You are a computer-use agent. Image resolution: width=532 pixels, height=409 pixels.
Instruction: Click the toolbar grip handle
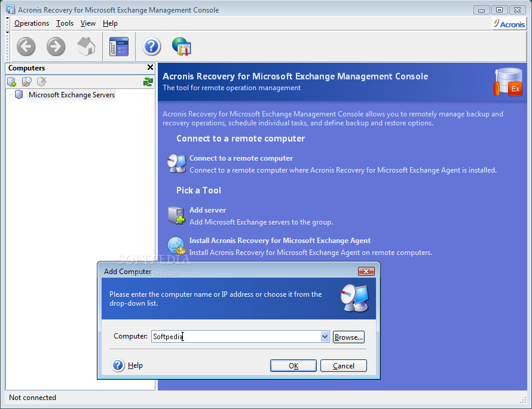click(7, 46)
